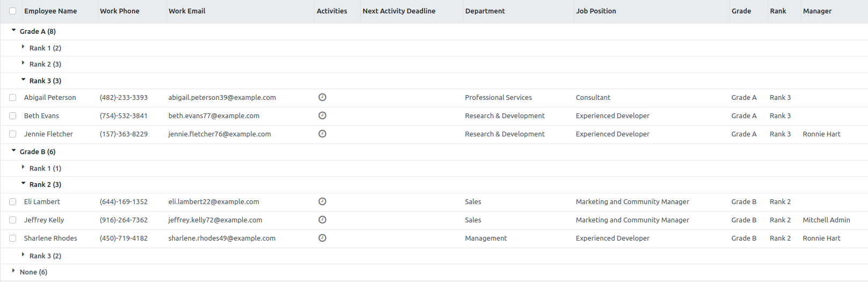This screenshot has height=282, width=868.
Task: Open activity clock icon for Eli Lambert
Action: click(x=322, y=201)
